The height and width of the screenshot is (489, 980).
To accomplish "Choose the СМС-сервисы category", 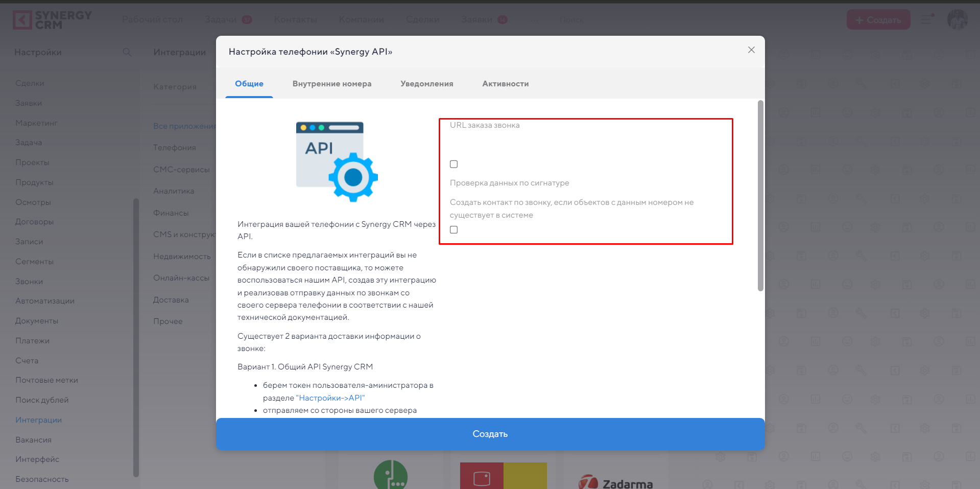I will click(x=181, y=170).
